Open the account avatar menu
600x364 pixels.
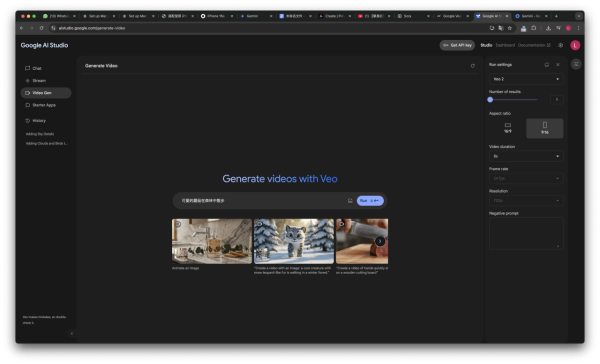(575, 45)
